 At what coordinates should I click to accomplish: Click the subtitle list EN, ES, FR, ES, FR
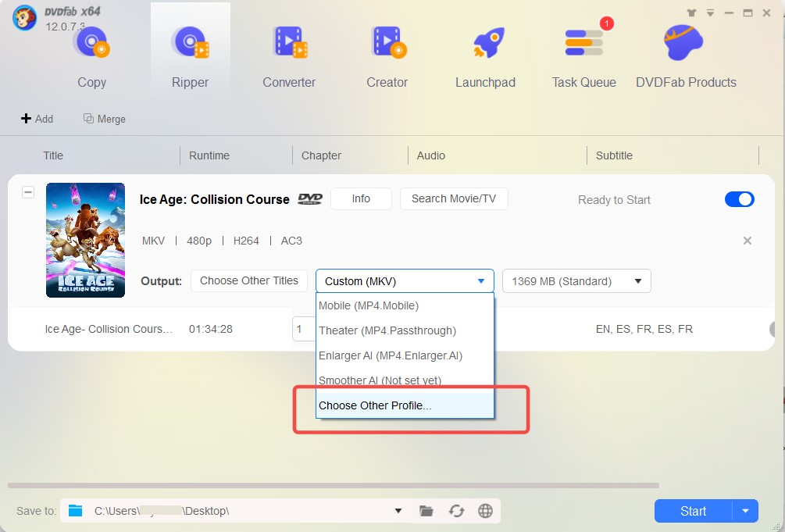pyautogui.click(x=644, y=329)
